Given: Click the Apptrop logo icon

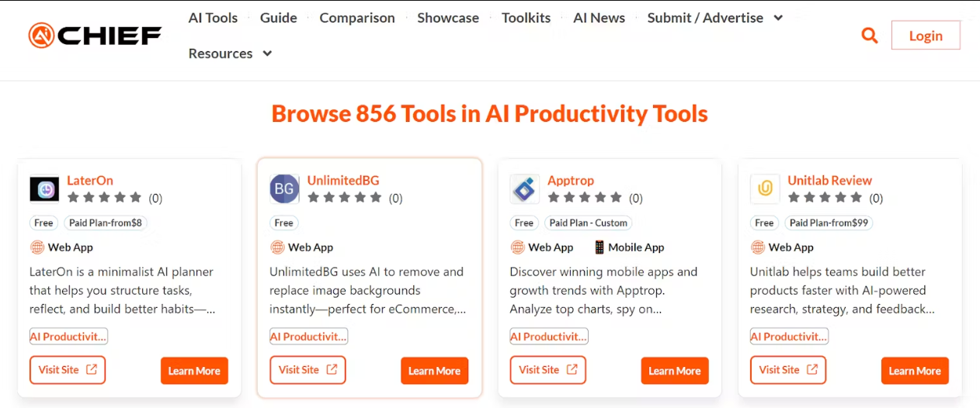Looking at the screenshot, I should click(x=524, y=189).
